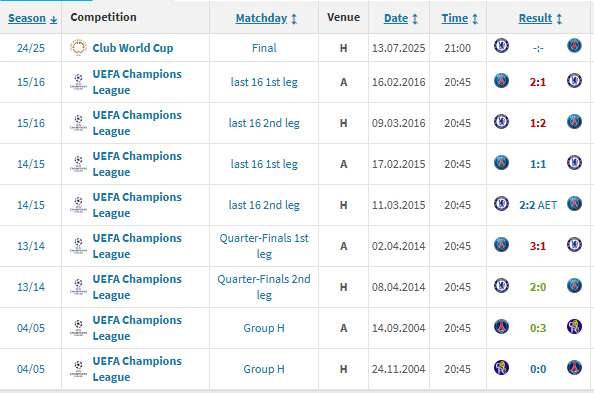Click old Chelsea crest in the 14.09.2004 row
This screenshot has height=393, width=594.
point(574,326)
